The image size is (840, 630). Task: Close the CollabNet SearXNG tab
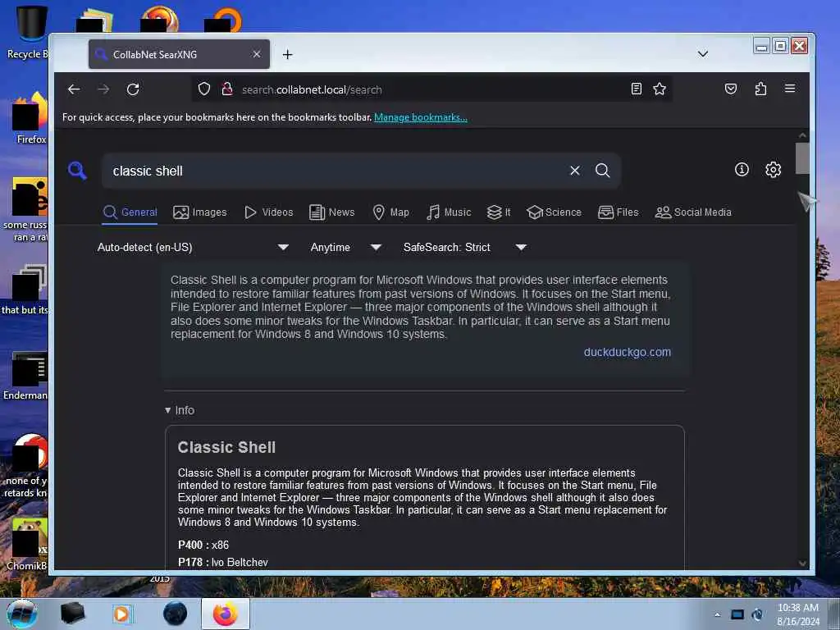(x=257, y=54)
